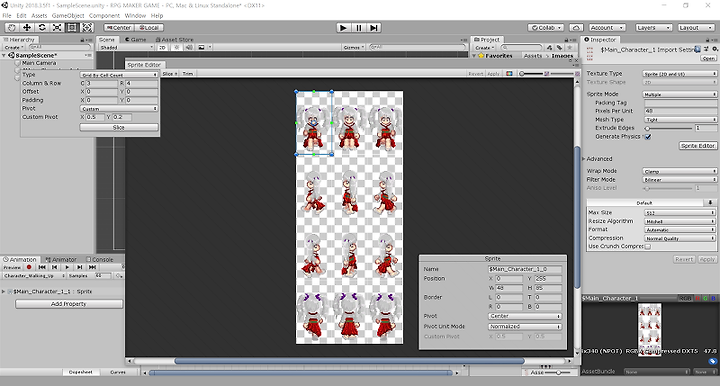The image size is (720, 386).
Task: Toggle RGB/alpha view in Sprite Editor
Action: 509,73
